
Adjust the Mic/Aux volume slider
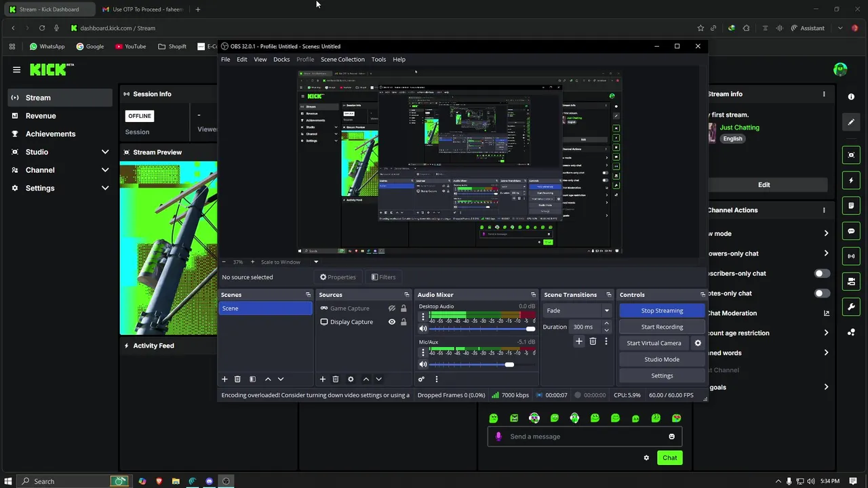pos(481,365)
